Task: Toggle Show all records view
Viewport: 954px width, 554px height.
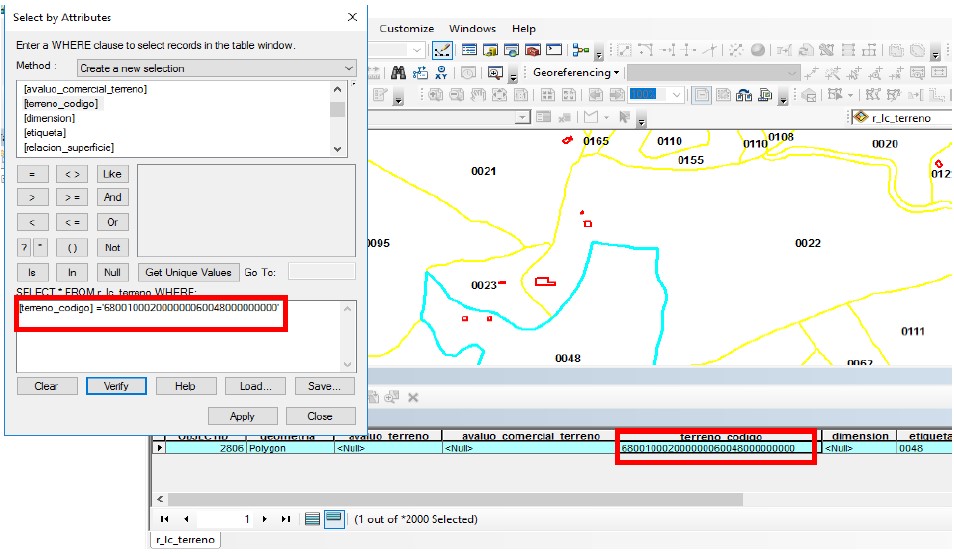Action: pos(312,519)
